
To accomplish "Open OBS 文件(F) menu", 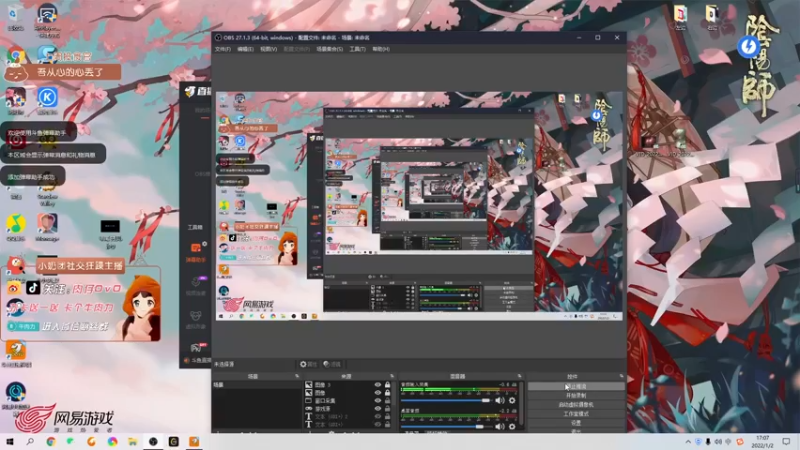I will click(222, 49).
